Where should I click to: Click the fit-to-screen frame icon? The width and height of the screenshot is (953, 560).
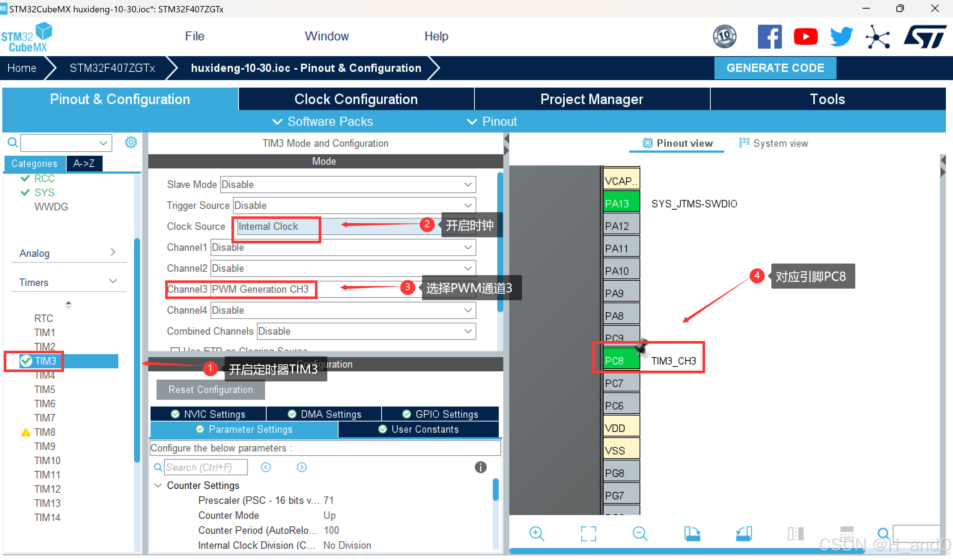coord(588,533)
